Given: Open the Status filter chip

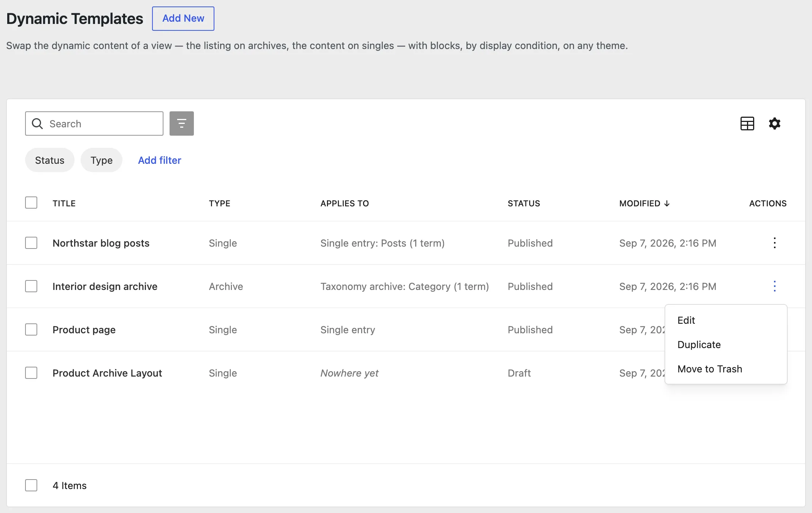Looking at the screenshot, I should (x=50, y=160).
